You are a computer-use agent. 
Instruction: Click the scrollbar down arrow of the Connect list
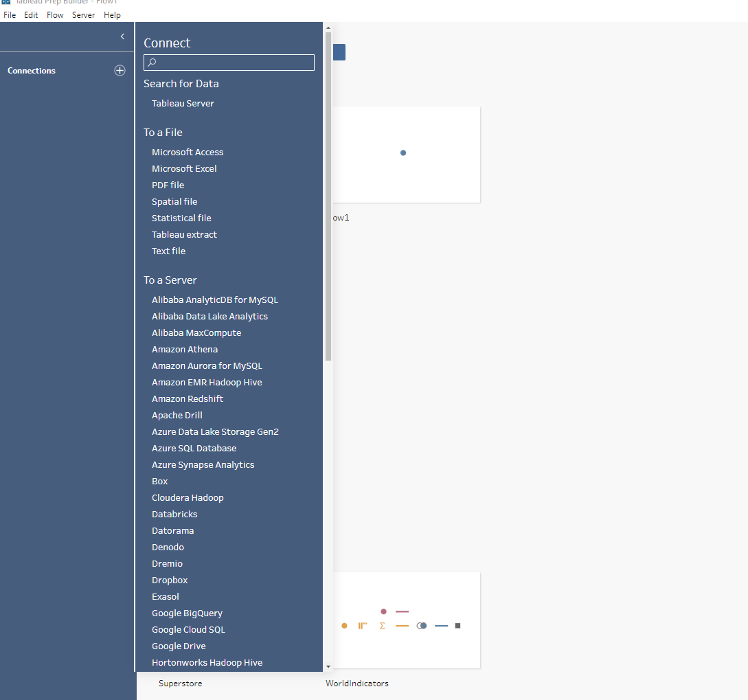point(328,666)
